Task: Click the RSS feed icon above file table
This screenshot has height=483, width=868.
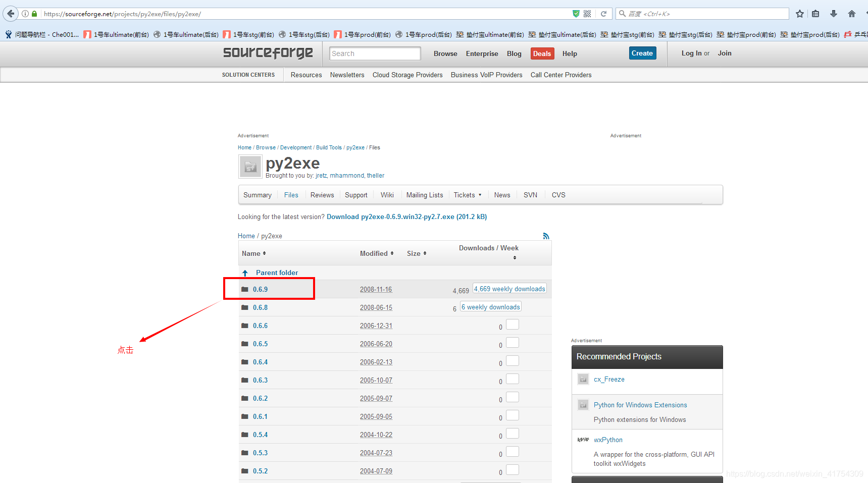Action: 546,236
